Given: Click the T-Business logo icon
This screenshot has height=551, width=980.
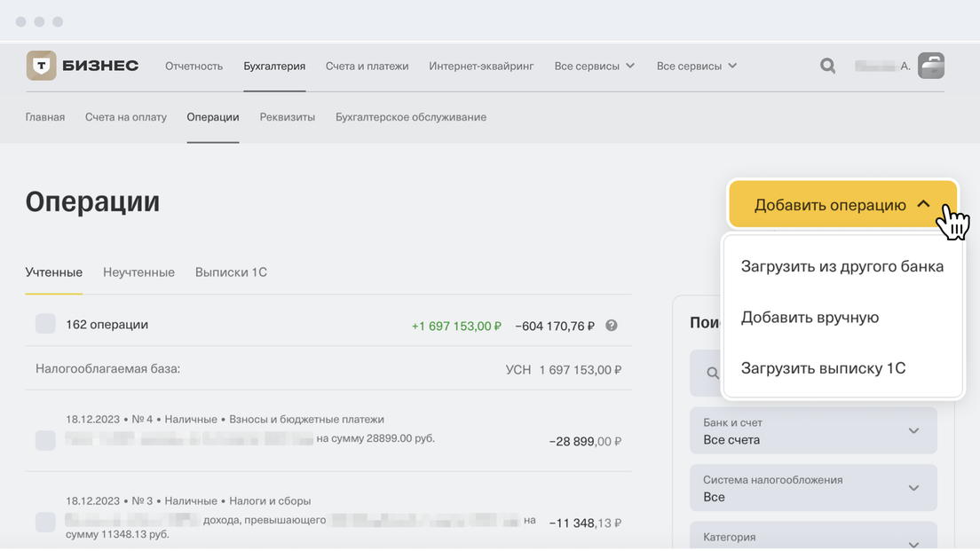Looking at the screenshot, I should click(x=41, y=66).
